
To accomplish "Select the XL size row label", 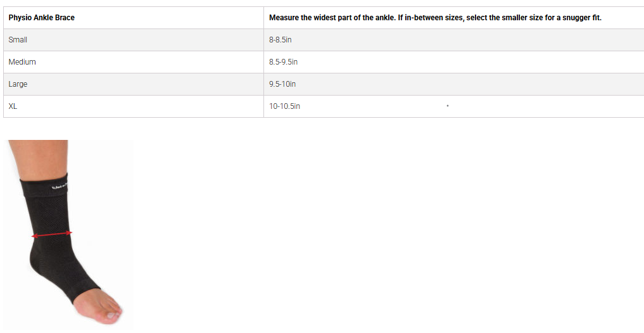I will point(13,106).
